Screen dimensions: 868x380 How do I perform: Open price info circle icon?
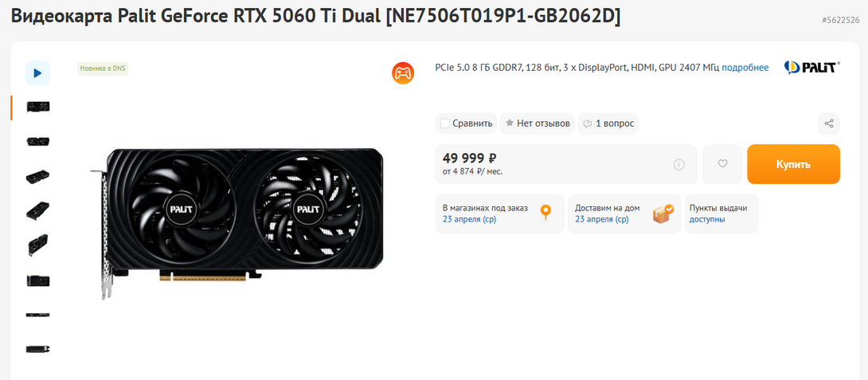679,164
